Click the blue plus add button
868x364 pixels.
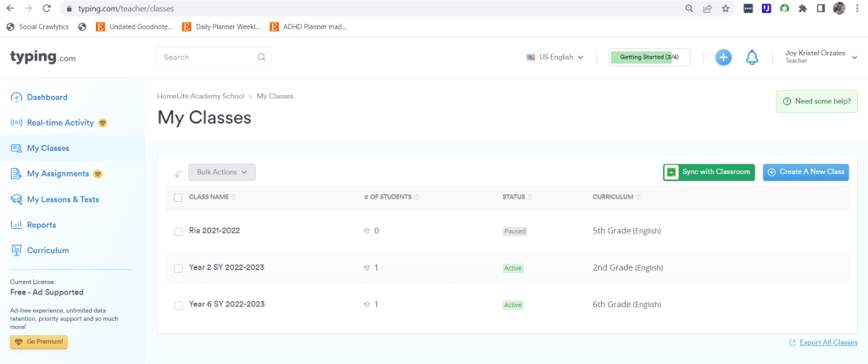pos(723,58)
